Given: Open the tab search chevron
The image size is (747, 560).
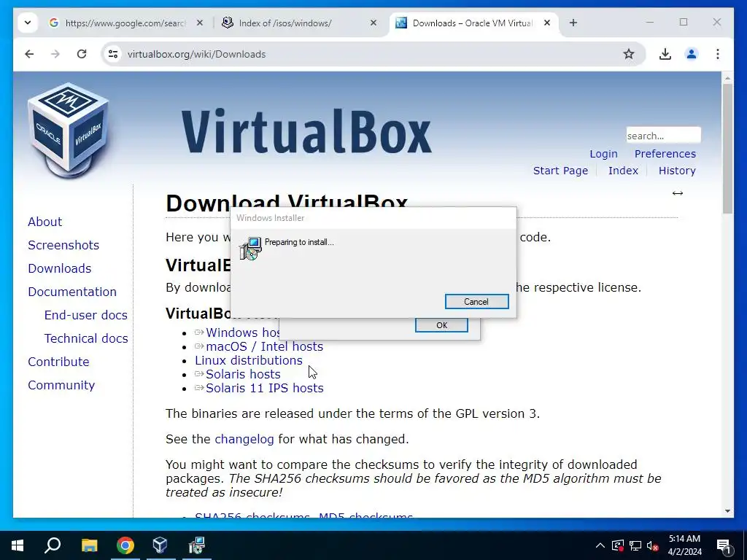Looking at the screenshot, I should pos(28,23).
